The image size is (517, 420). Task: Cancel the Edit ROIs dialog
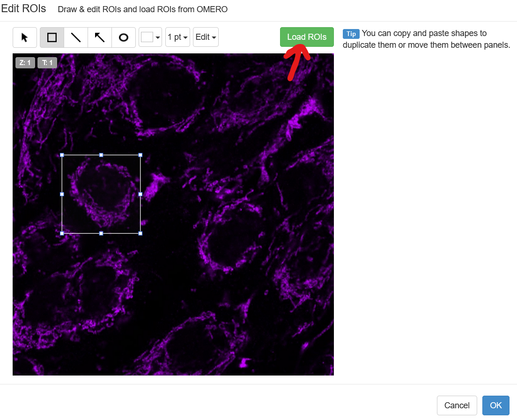457,405
